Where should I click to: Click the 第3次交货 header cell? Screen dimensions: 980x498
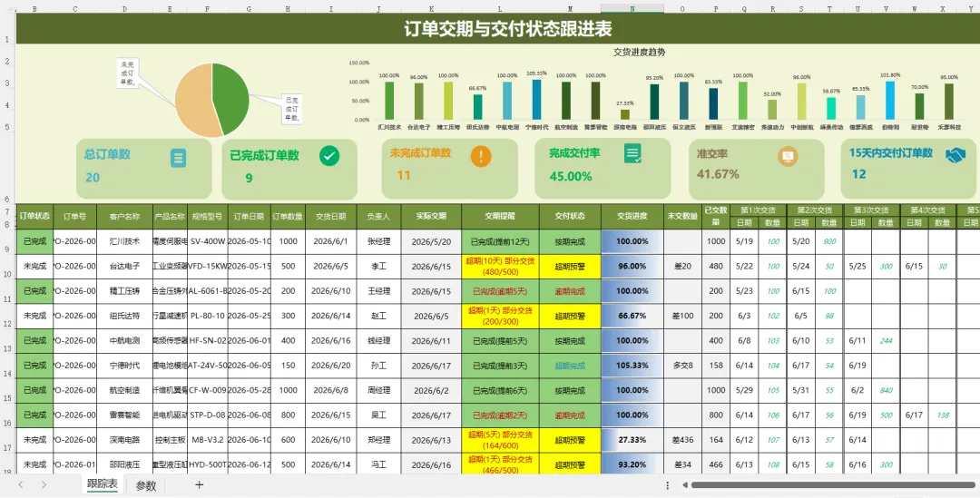(872, 210)
